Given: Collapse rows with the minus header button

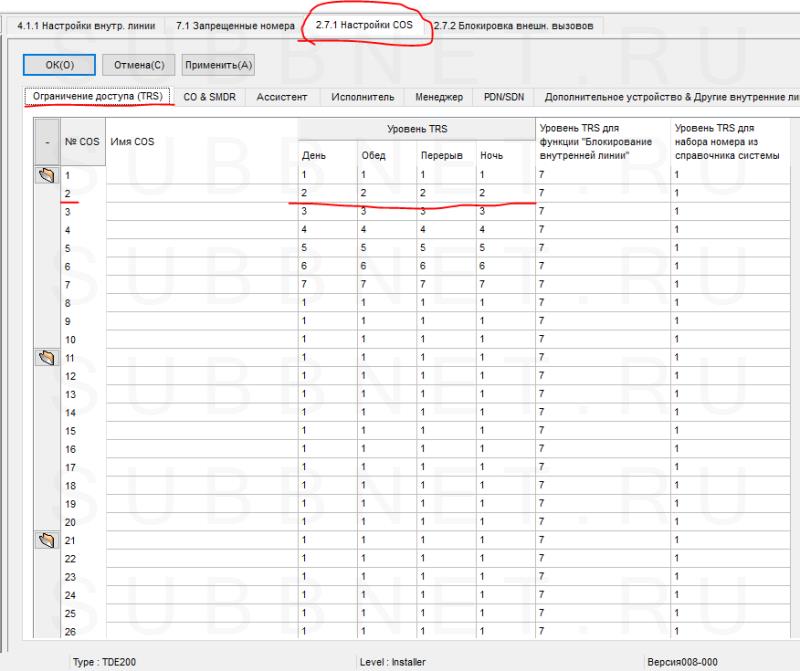Looking at the screenshot, I should point(46,141).
